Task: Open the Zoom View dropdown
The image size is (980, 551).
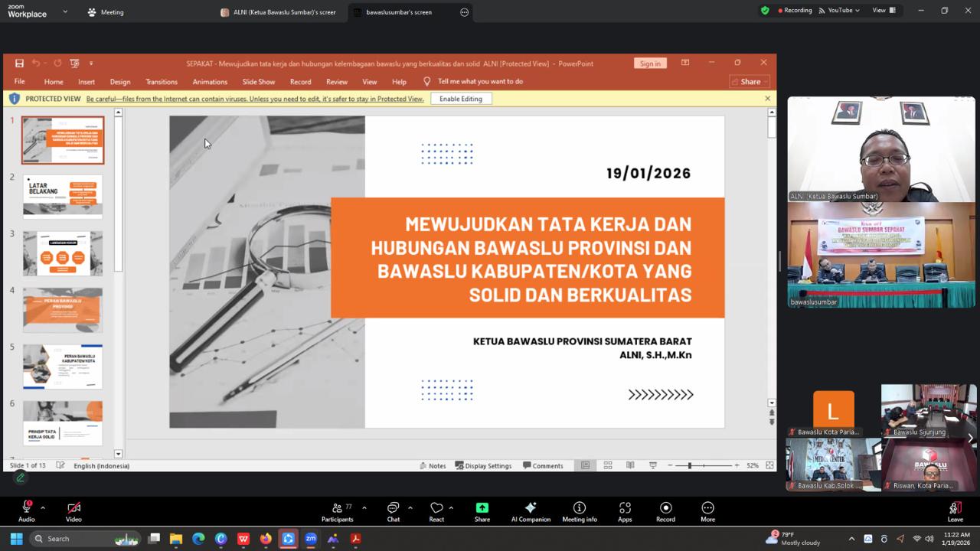Action: [883, 11]
